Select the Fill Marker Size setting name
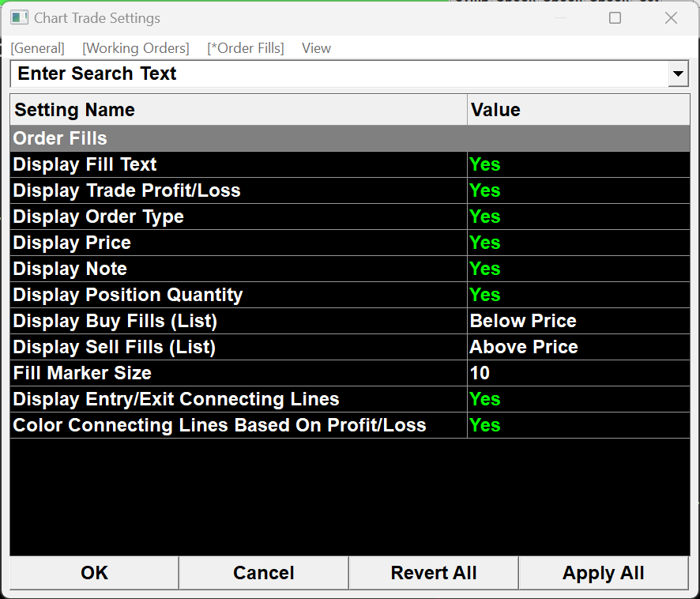The image size is (700, 599). click(x=239, y=373)
